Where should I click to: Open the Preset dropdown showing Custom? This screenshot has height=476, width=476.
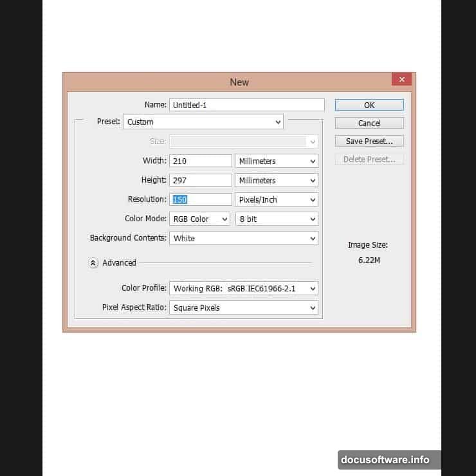coord(203,122)
